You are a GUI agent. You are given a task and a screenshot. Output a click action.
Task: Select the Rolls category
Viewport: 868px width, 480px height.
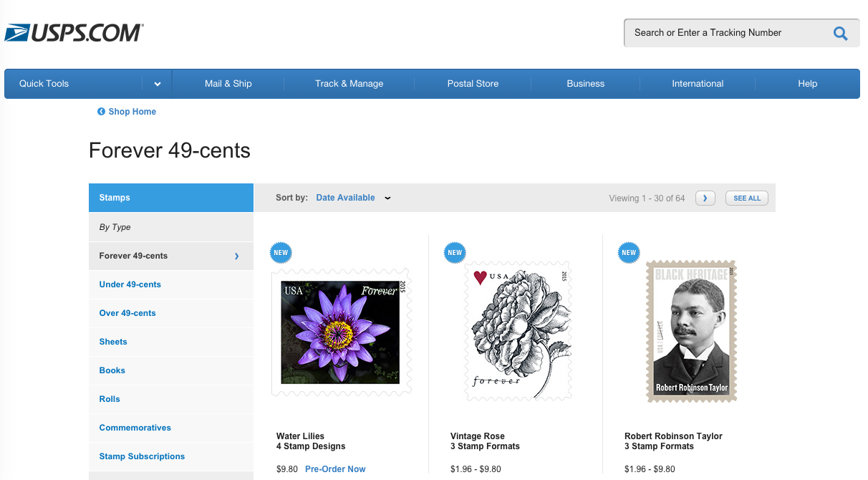[171, 399]
